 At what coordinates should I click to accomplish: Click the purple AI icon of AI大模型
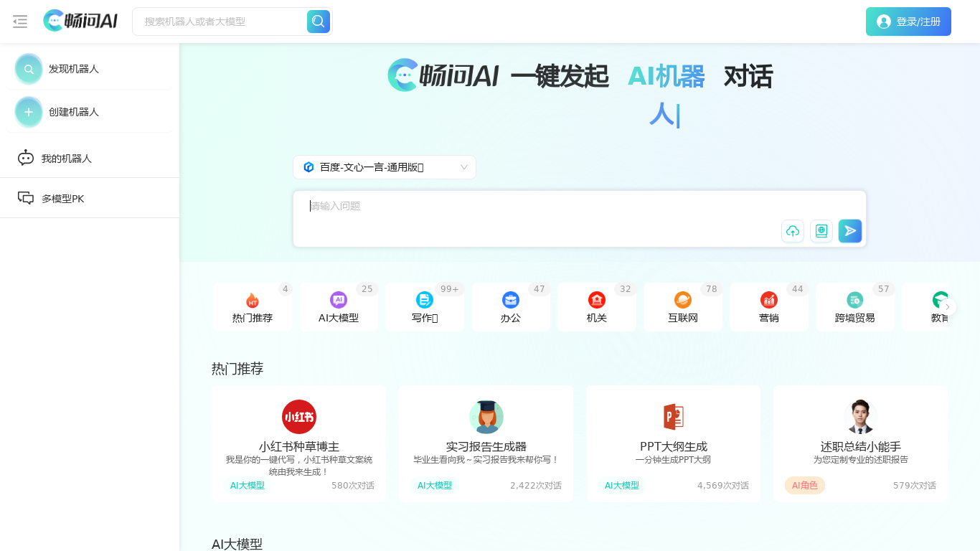tap(339, 300)
